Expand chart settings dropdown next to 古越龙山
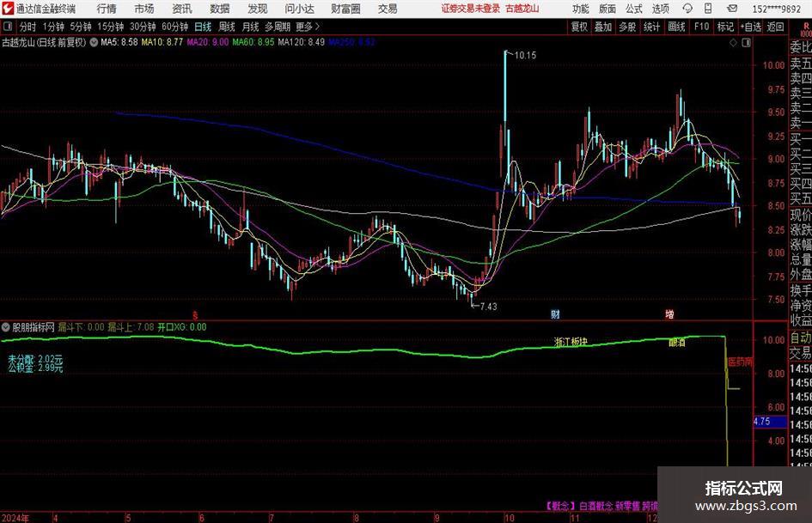The image size is (812, 523). pos(94,42)
